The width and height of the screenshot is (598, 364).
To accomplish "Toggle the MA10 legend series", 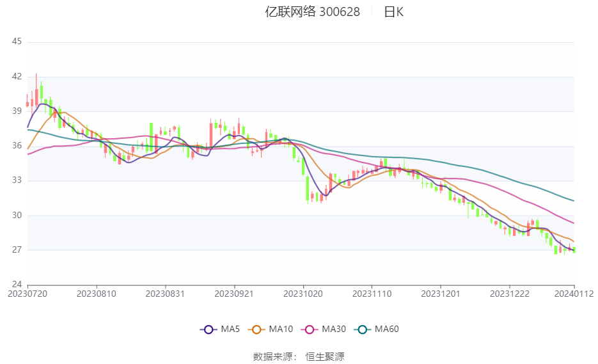I will click(271, 329).
